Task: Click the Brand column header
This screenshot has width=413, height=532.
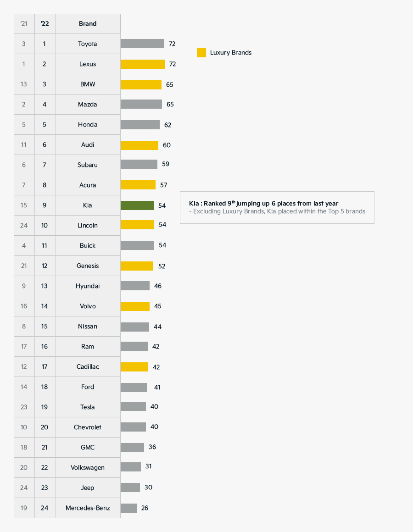Action: click(x=88, y=24)
